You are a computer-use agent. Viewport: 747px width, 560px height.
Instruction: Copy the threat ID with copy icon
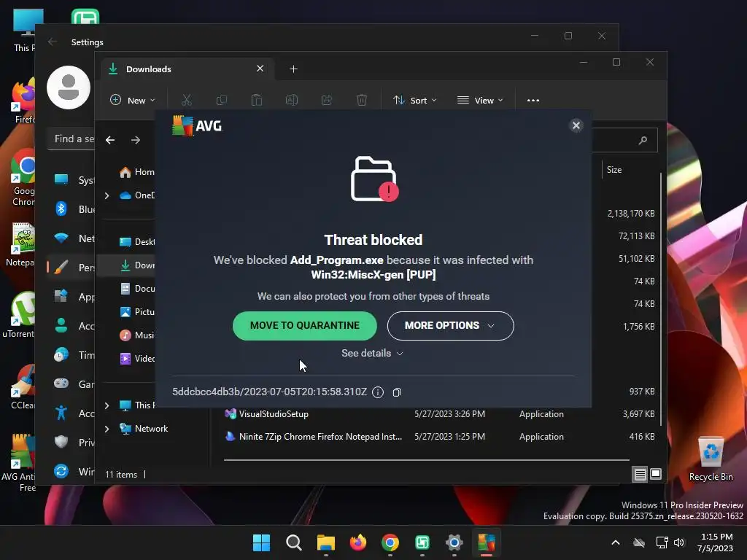(x=396, y=392)
